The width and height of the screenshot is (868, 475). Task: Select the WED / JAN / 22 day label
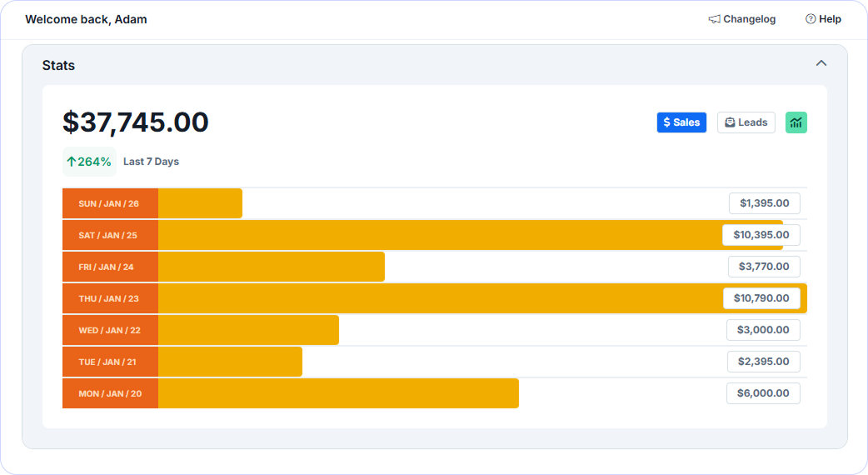point(110,330)
